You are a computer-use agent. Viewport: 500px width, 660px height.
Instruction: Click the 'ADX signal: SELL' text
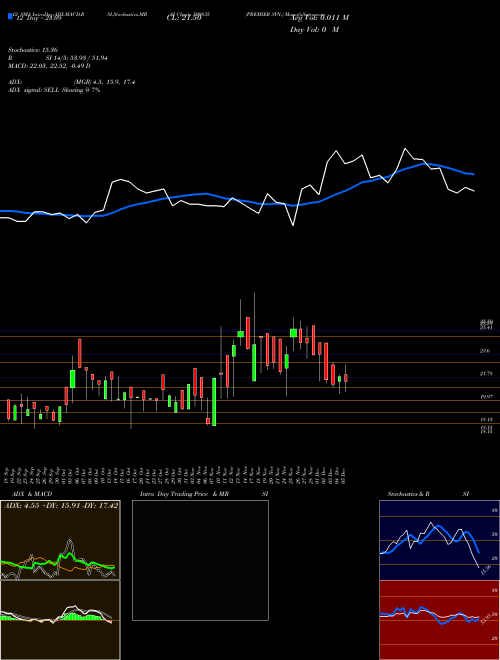pos(34,90)
